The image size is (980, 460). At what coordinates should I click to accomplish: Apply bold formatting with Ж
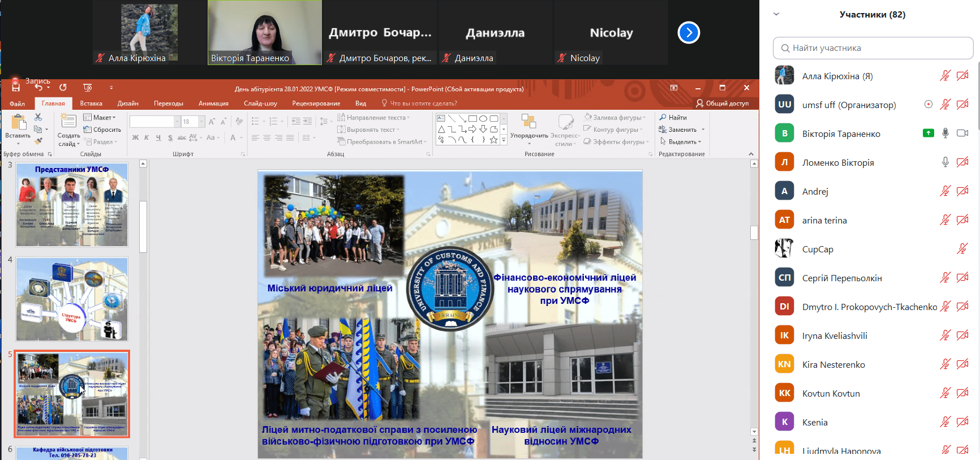pos(135,137)
